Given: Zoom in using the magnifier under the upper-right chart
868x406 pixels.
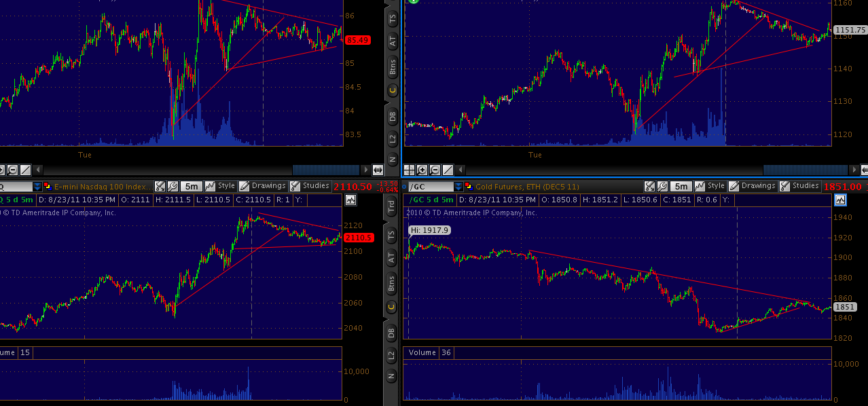Looking at the screenshot, I should 422,170.
